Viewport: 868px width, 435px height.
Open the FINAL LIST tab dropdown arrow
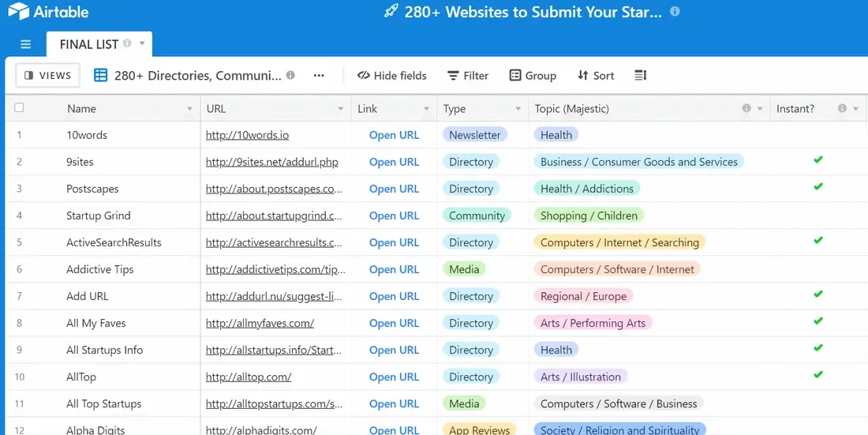click(142, 43)
